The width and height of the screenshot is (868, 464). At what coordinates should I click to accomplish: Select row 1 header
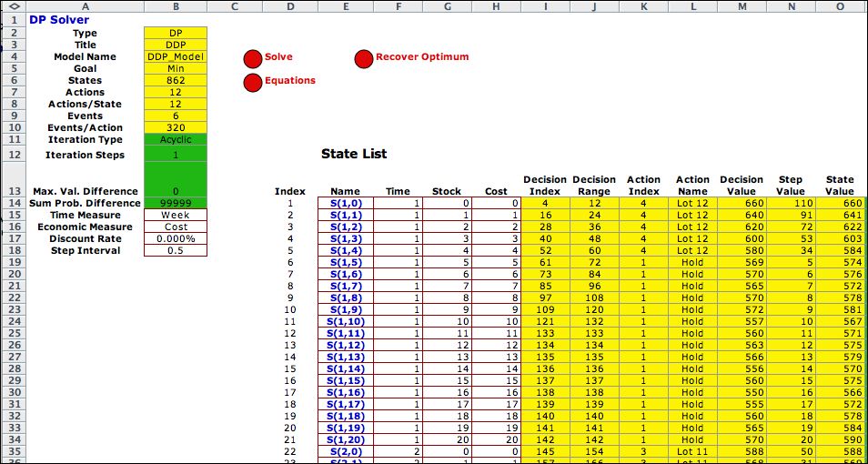coord(14,20)
